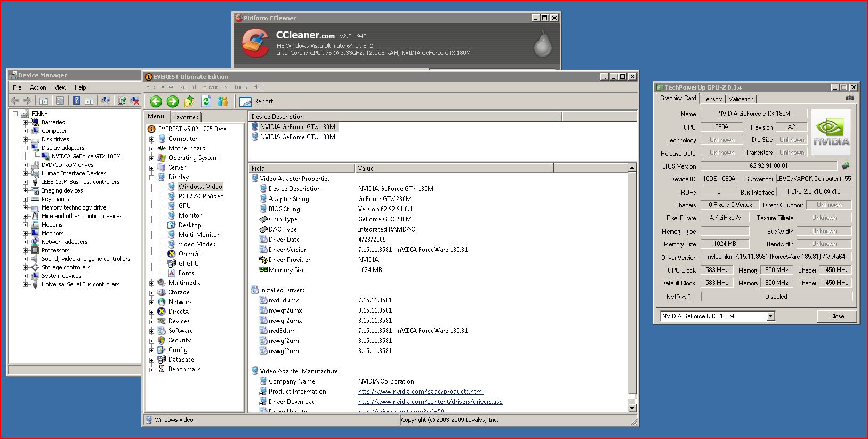Click Device Manager back arrow icon

[x=15, y=100]
